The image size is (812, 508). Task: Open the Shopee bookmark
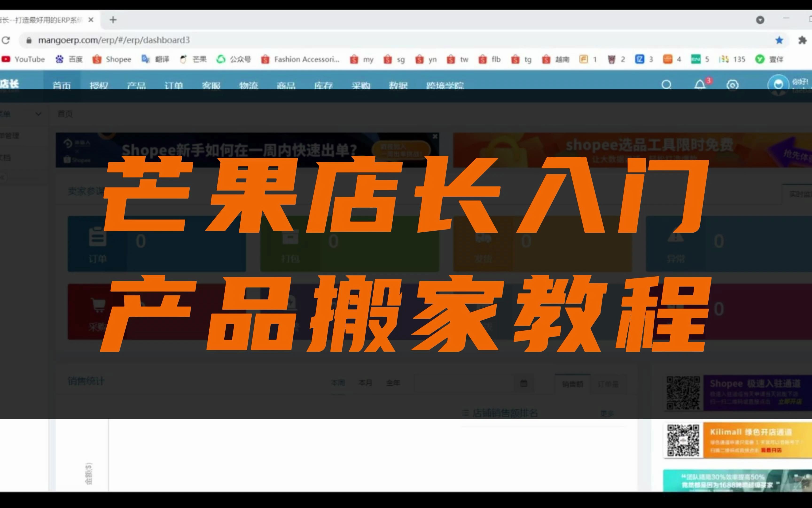[112, 60]
